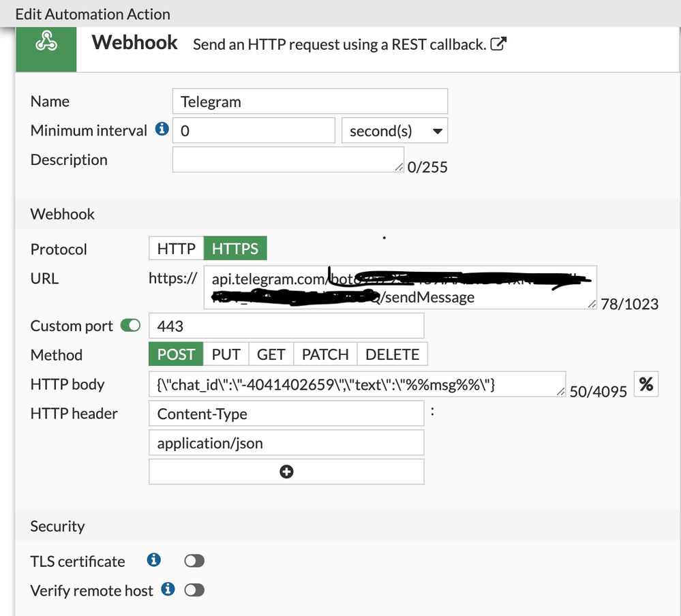681x616 pixels.
Task: Click the percent variable insert button
Action: pyautogui.click(x=646, y=384)
